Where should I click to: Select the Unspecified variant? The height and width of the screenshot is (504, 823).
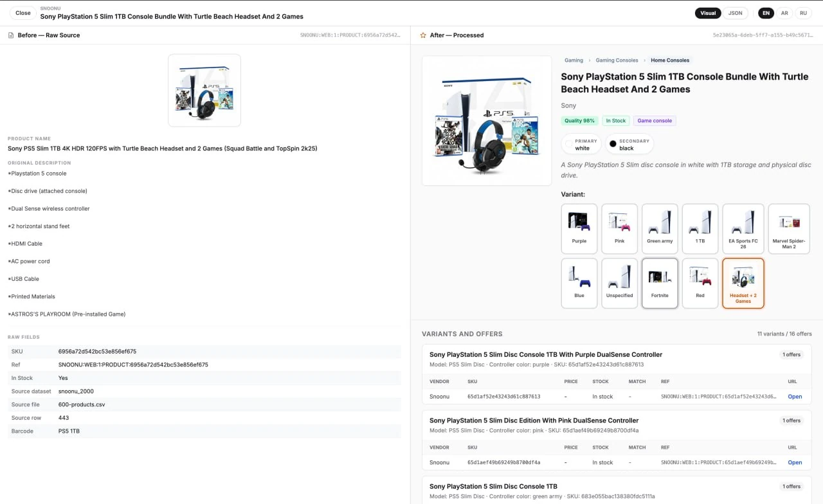coord(619,283)
